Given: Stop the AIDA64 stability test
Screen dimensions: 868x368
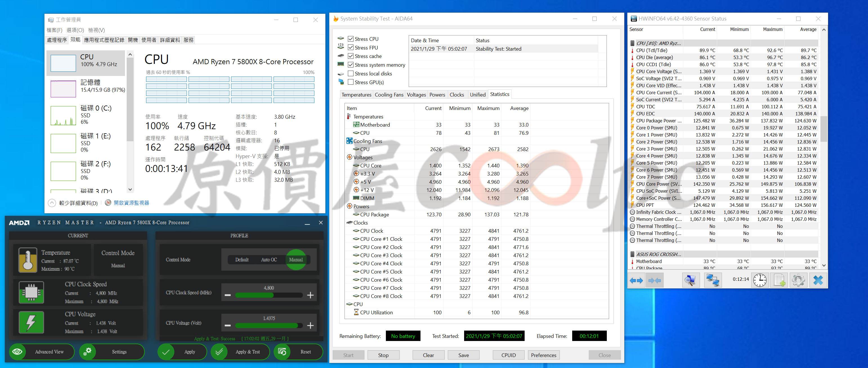Looking at the screenshot, I should pos(383,355).
